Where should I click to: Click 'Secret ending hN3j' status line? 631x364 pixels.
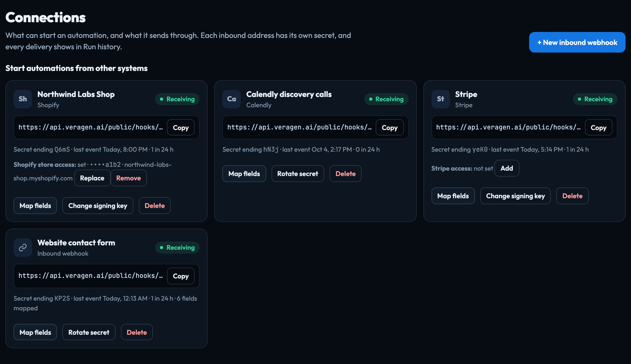click(301, 149)
